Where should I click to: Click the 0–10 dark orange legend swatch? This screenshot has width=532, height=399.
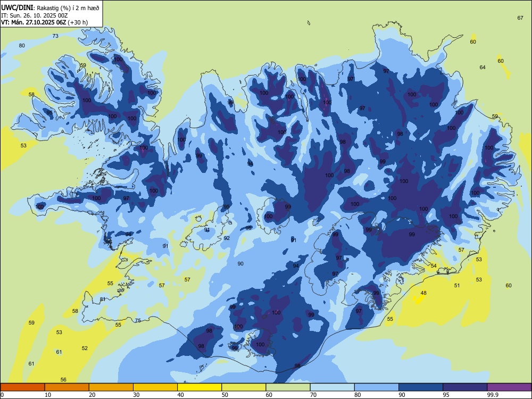pyautogui.click(x=22, y=387)
